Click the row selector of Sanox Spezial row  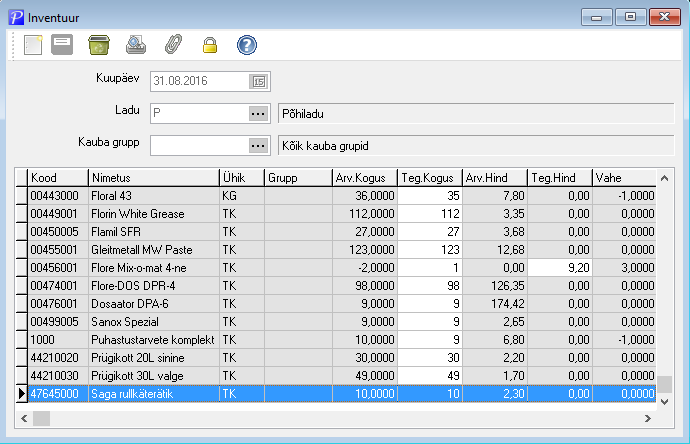pos(22,322)
